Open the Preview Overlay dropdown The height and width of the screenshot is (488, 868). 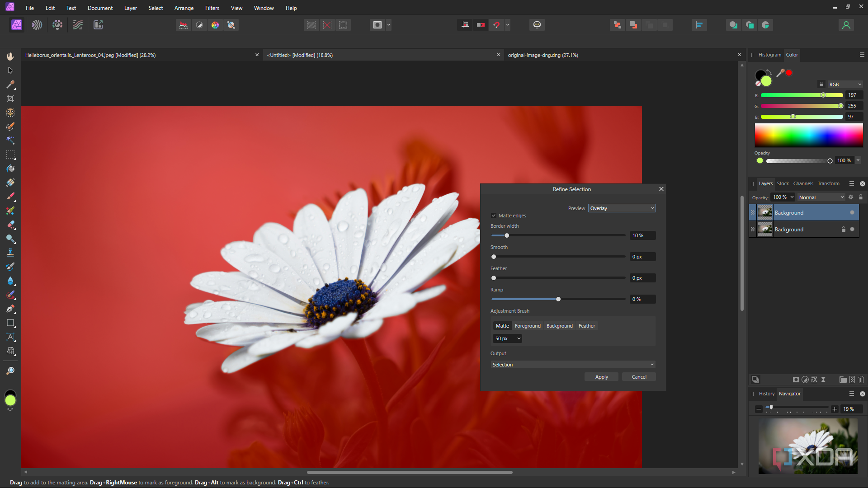pyautogui.click(x=622, y=208)
